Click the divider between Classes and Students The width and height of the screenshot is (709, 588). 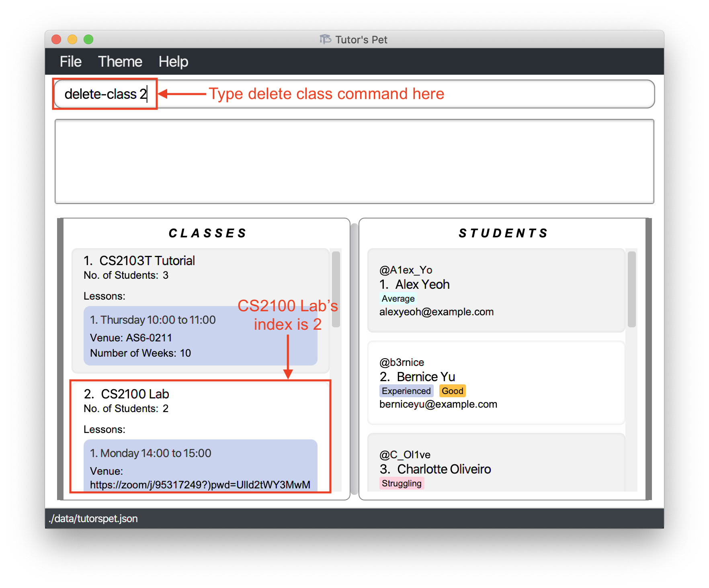354,359
